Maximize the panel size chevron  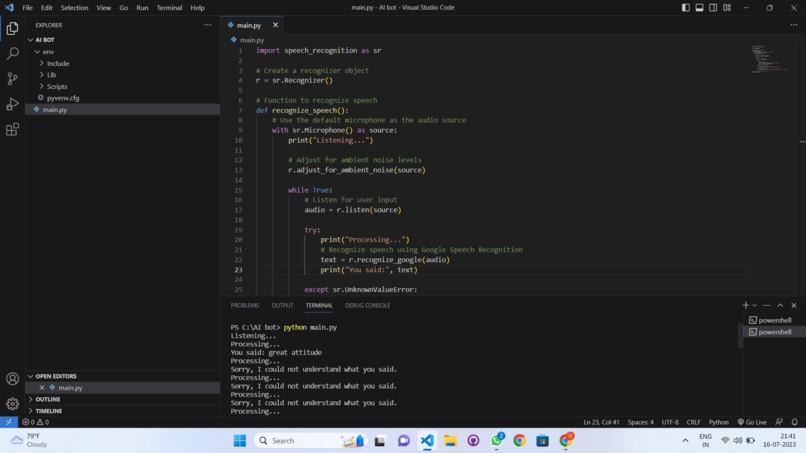(x=780, y=305)
